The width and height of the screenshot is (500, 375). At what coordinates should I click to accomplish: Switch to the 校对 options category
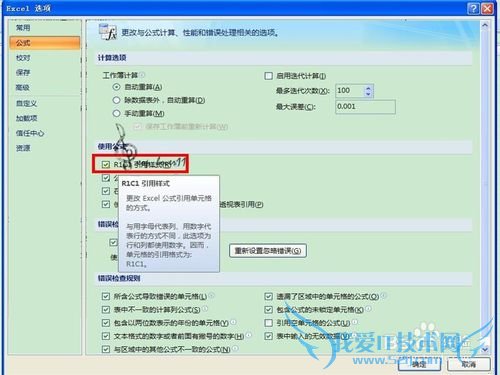(x=23, y=58)
